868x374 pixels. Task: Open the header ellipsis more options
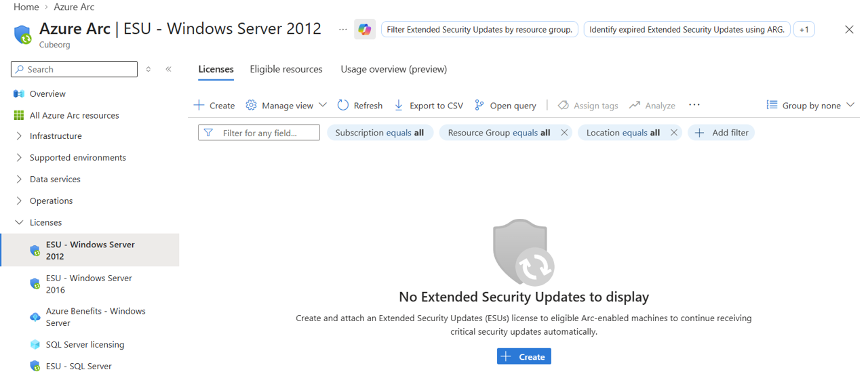342,30
